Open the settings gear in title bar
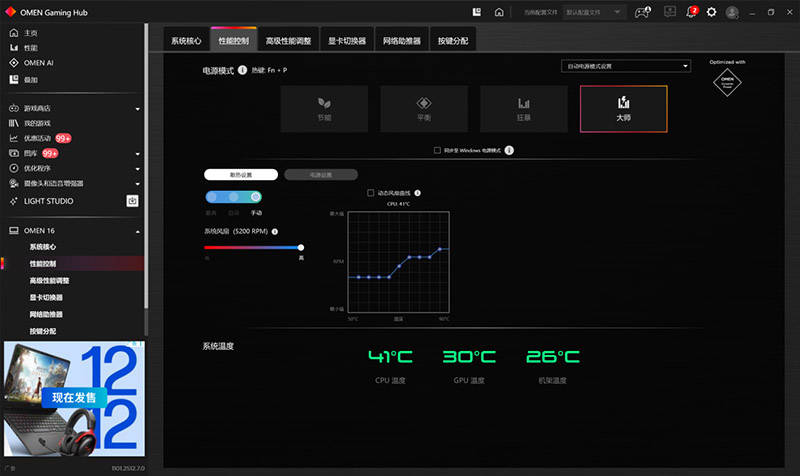800x476 pixels. coord(711,12)
